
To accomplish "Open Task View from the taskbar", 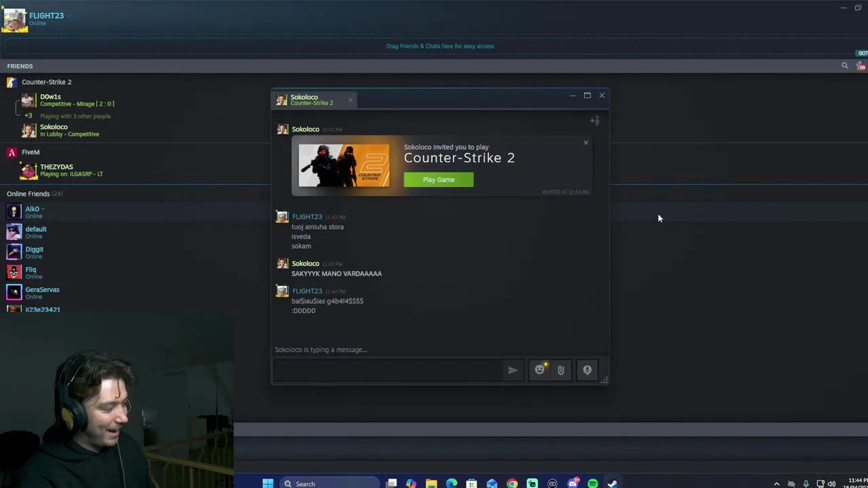I will [x=391, y=483].
